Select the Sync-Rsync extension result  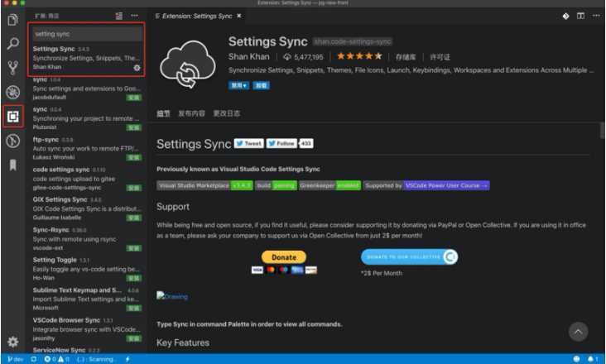(87, 238)
